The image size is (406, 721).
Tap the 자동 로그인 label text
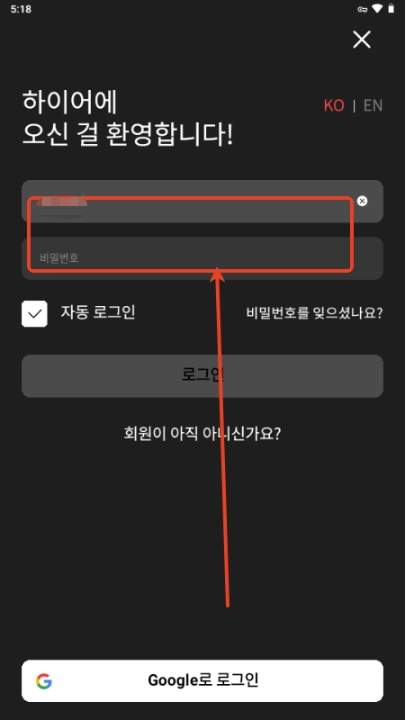click(98, 312)
